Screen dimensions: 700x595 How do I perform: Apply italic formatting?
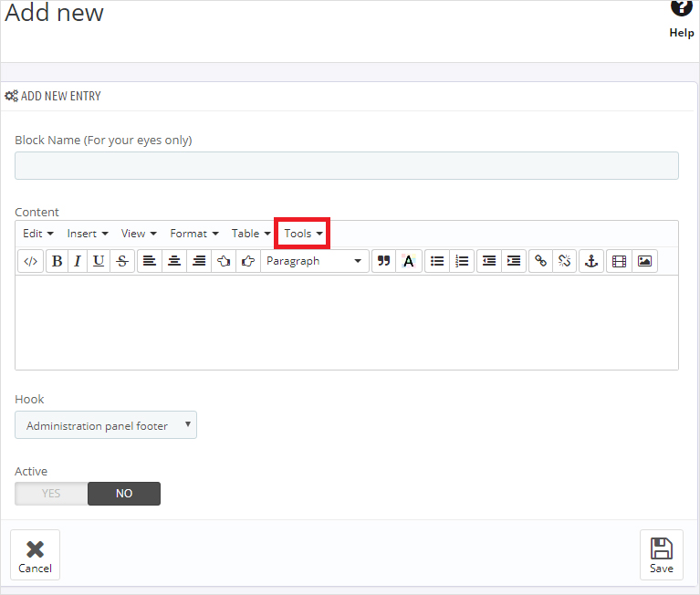tap(78, 261)
